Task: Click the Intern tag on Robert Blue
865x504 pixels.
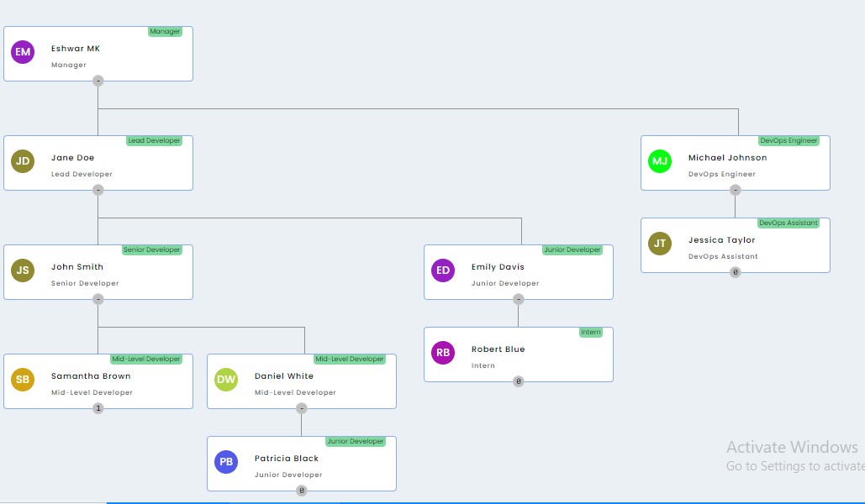Action: pos(591,332)
